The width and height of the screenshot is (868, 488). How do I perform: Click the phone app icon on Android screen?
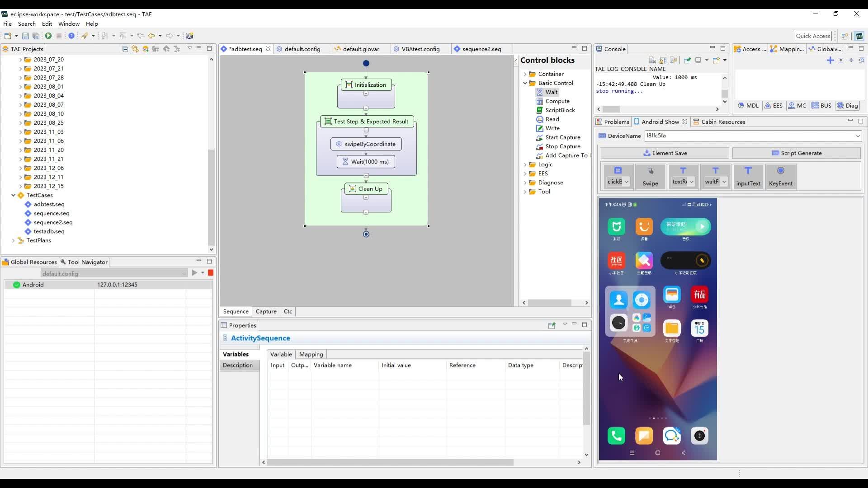616,436
